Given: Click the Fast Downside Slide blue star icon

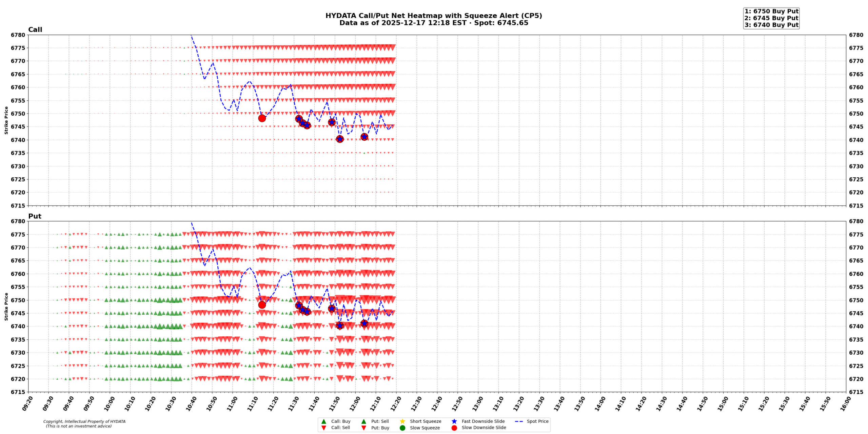Looking at the screenshot, I should click(x=454, y=421).
